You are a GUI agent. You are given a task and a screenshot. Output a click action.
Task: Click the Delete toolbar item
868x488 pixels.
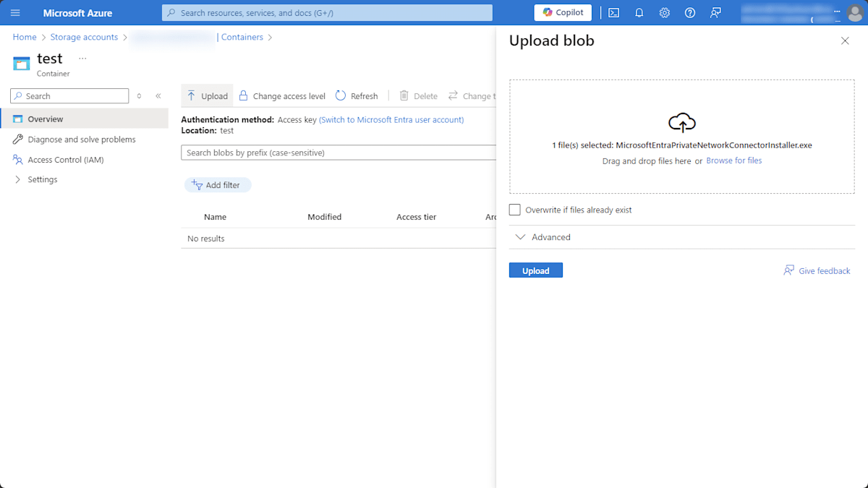[418, 96]
